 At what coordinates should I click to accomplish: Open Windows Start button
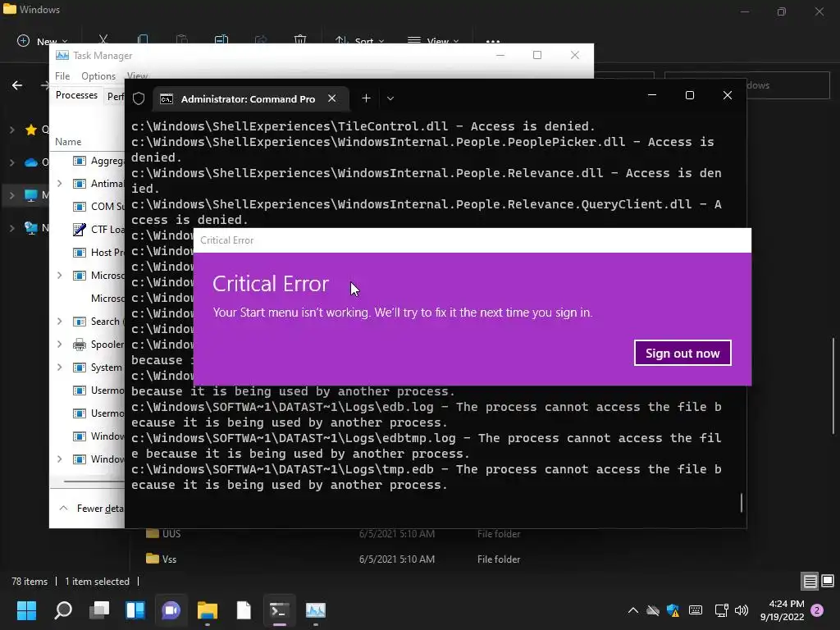pos(26,610)
